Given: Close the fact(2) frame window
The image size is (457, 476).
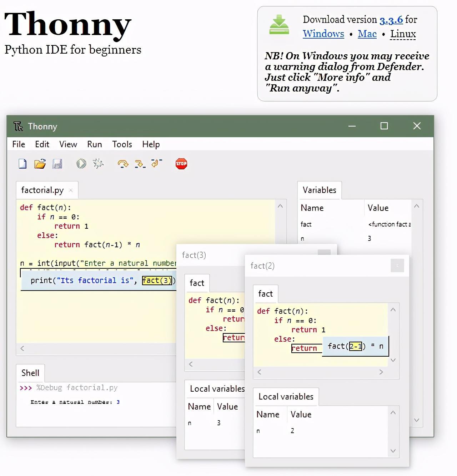Looking at the screenshot, I should 397,266.
